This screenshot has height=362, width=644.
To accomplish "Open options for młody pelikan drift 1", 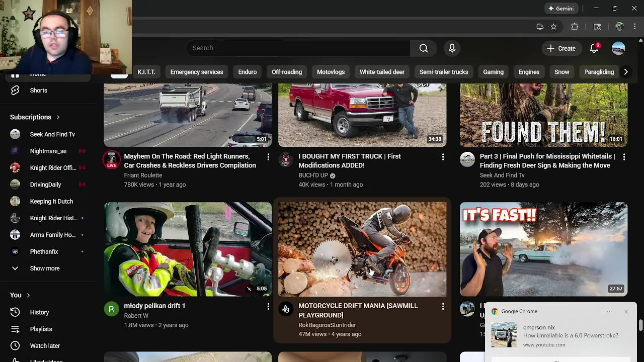I will (268, 306).
